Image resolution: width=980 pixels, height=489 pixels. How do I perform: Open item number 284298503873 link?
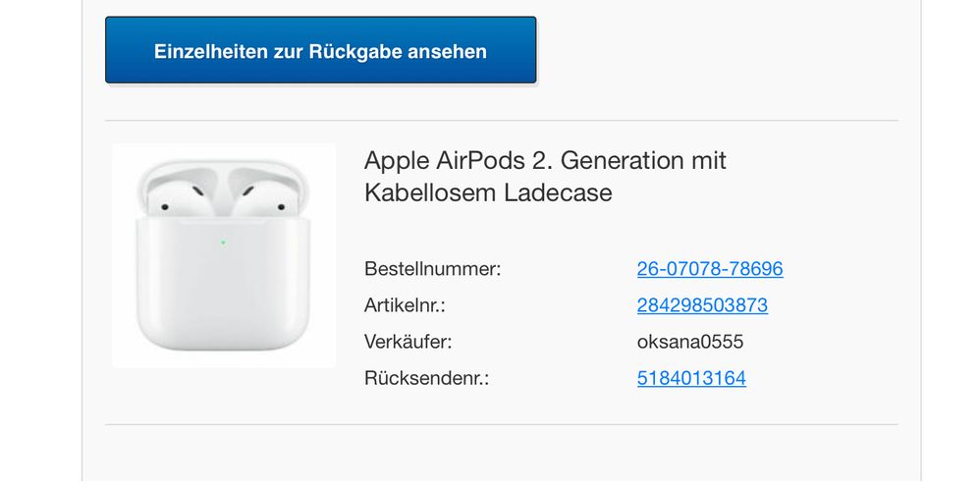(x=702, y=305)
